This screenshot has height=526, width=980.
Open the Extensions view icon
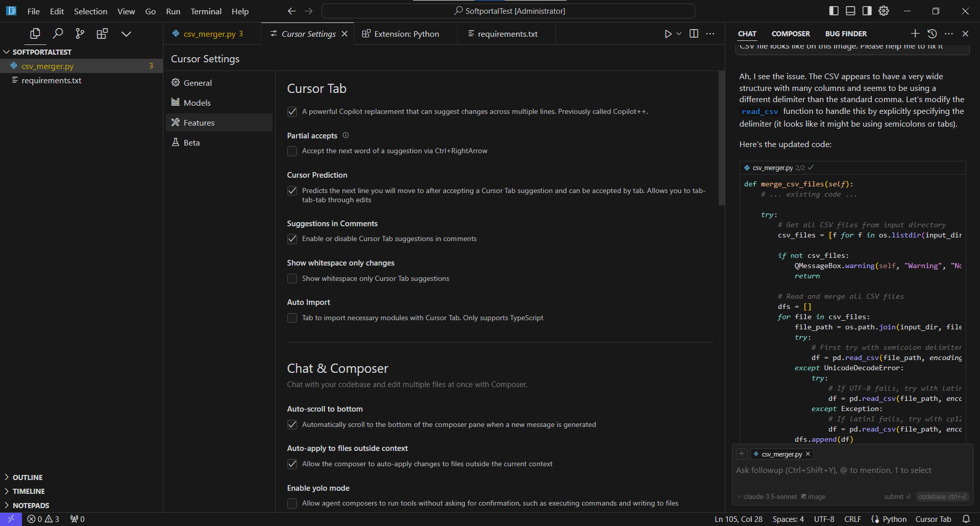coord(102,34)
